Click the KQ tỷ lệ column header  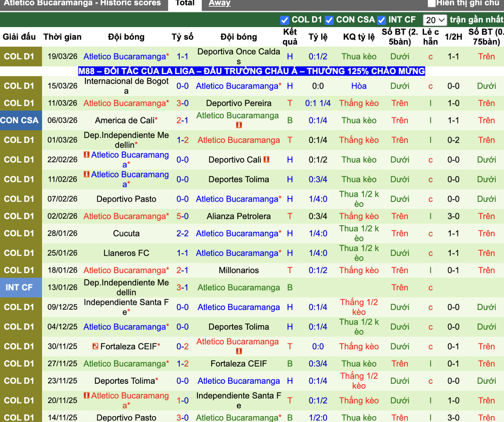click(359, 37)
